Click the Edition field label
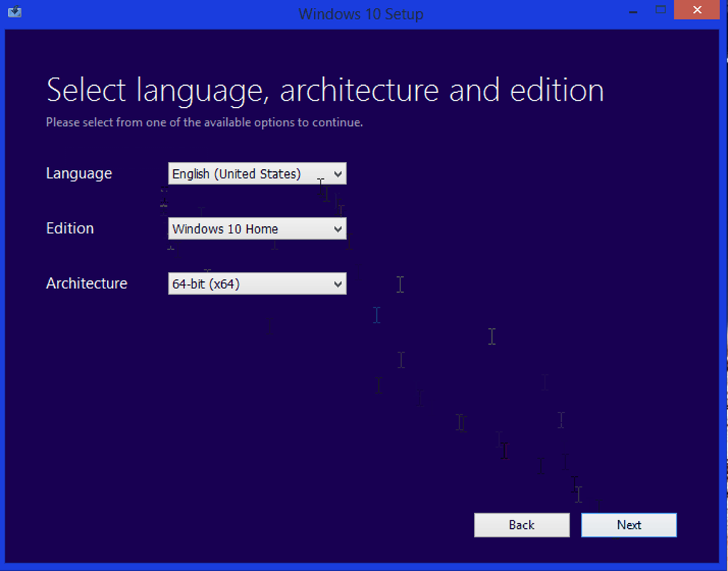This screenshot has height=571, width=728. (70, 228)
